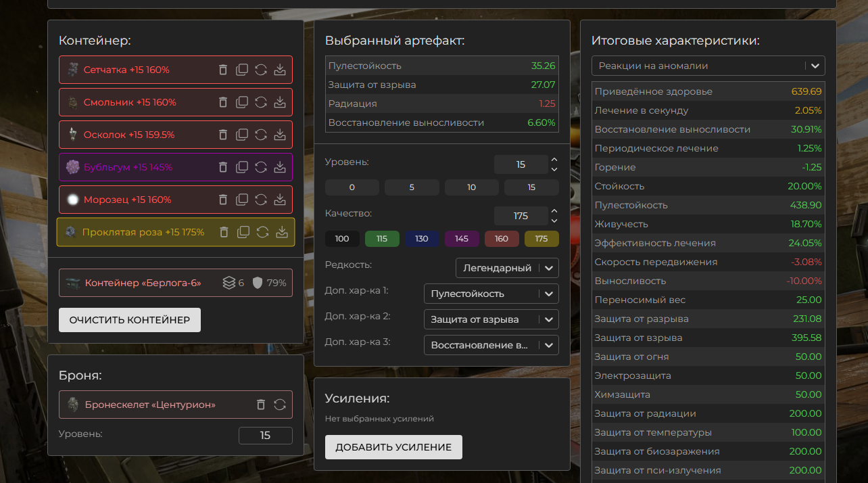Duplicate the Проклятая роза artifact
868x483 pixels.
click(243, 232)
